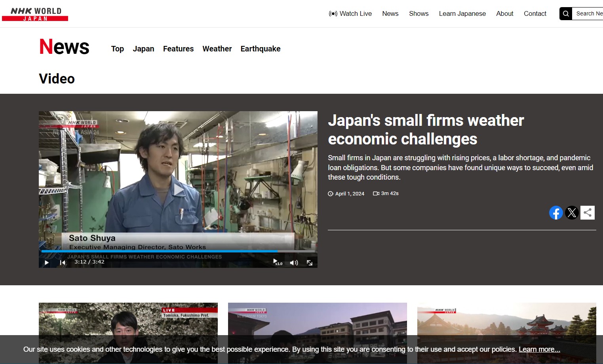603x364 pixels.
Task: Enter fullscreen mode on the video player
Action: [309, 262]
